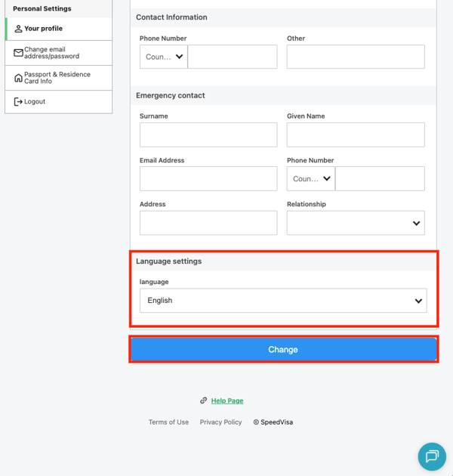
Task: Open the chat support bubble
Action: point(432,456)
